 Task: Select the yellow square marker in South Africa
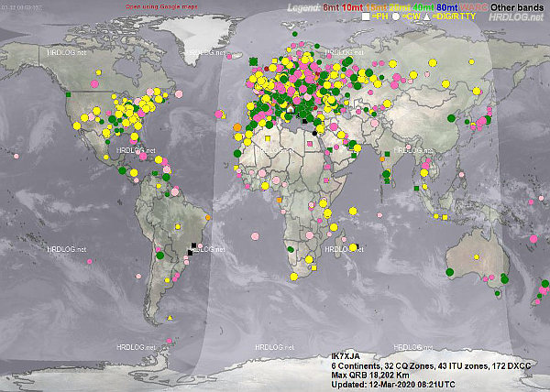coord(313,268)
